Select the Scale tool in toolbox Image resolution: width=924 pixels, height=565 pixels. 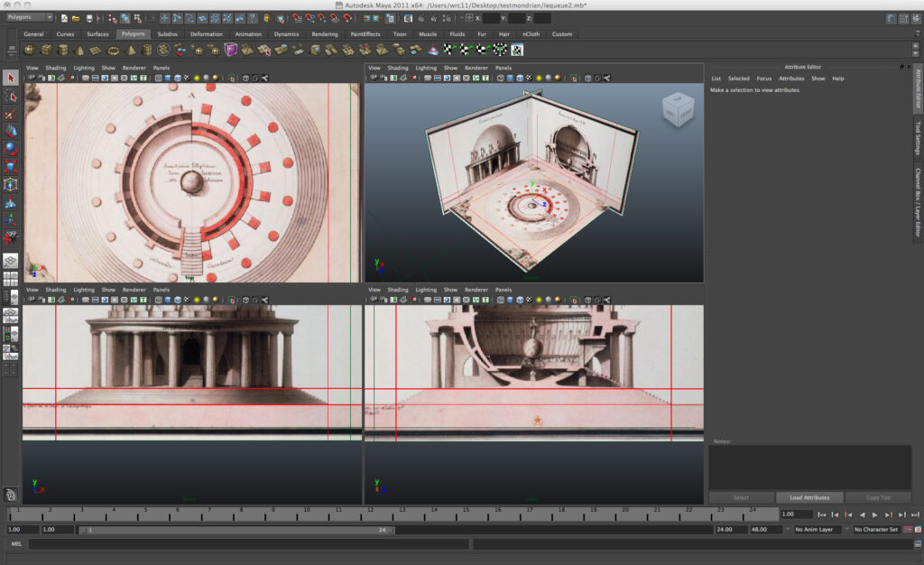(x=11, y=167)
